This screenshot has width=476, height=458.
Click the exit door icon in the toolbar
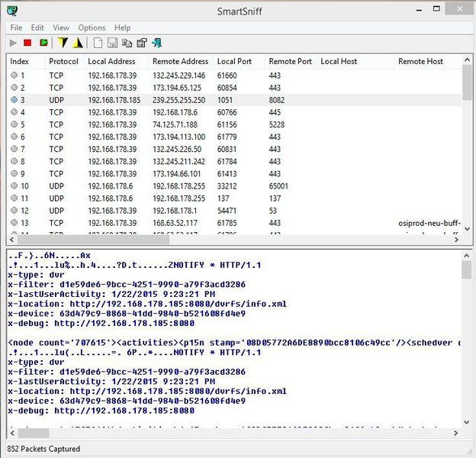tap(156, 43)
